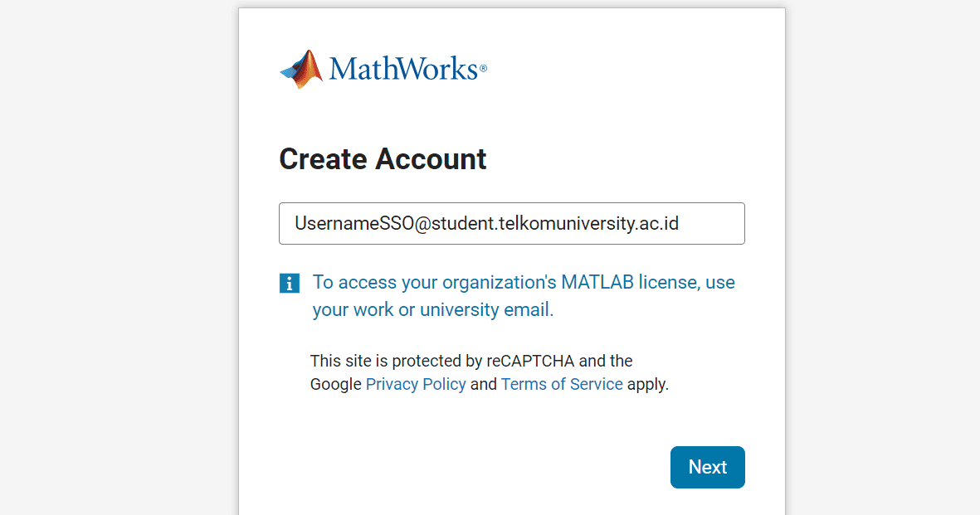Click the UsernameSSO portion of the email
980x515 pixels.
(354, 223)
